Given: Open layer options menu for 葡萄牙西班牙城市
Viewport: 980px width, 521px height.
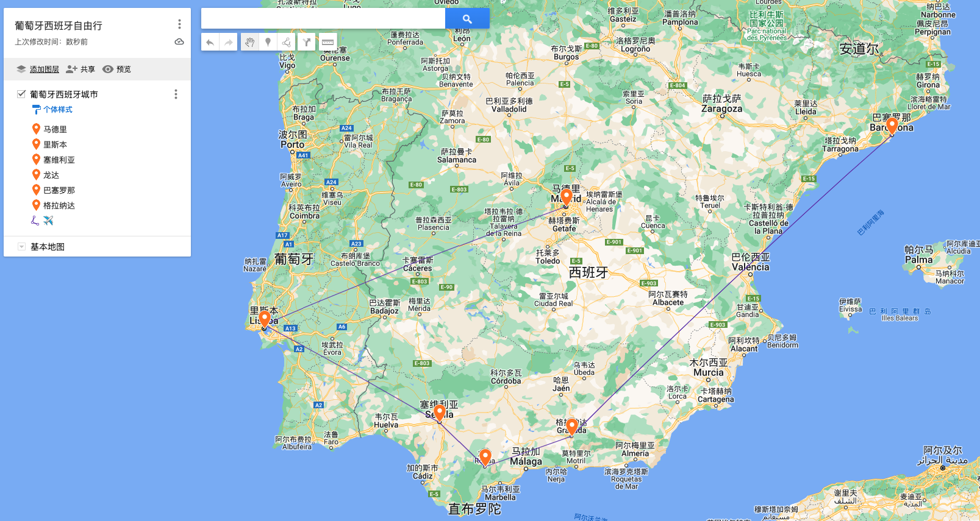Looking at the screenshot, I should pos(176,94).
